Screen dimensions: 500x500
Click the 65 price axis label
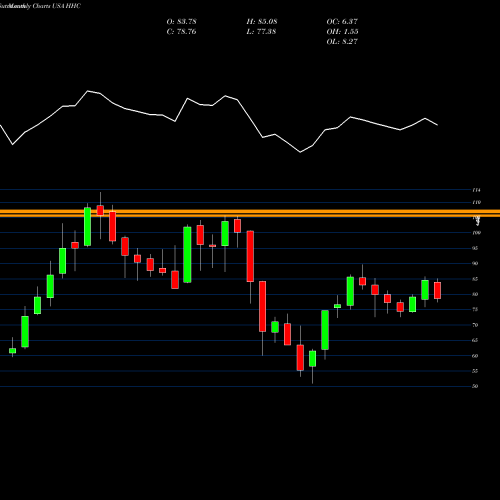tap(475, 340)
